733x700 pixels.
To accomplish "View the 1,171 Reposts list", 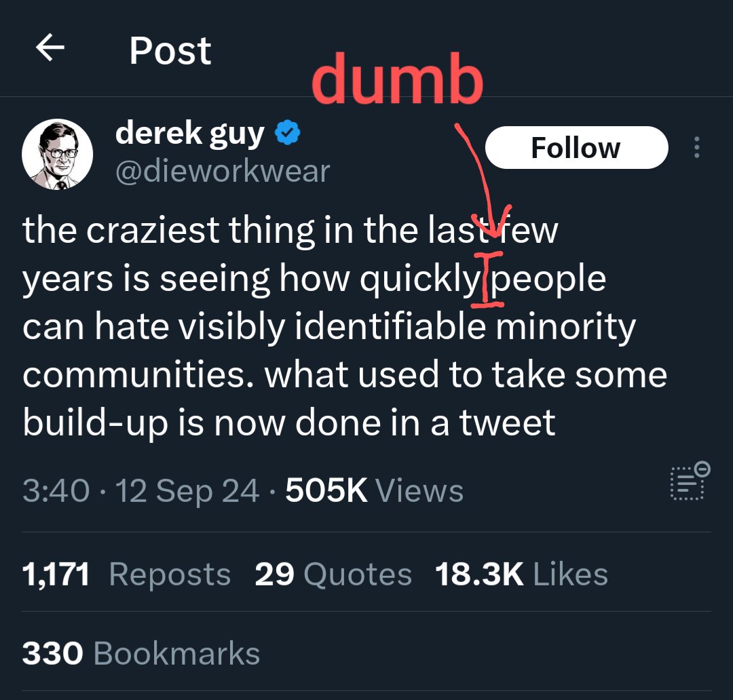I will coord(127,575).
